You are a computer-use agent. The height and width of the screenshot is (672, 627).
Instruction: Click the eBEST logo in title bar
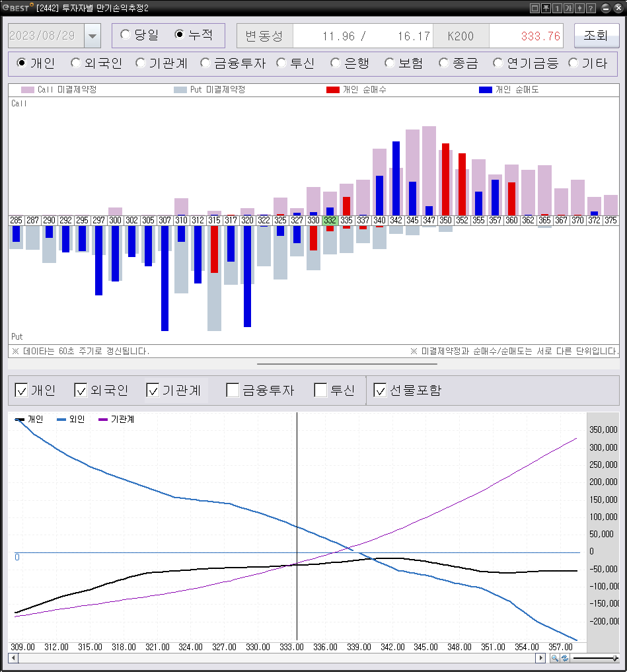pyautogui.click(x=18, y=7)
